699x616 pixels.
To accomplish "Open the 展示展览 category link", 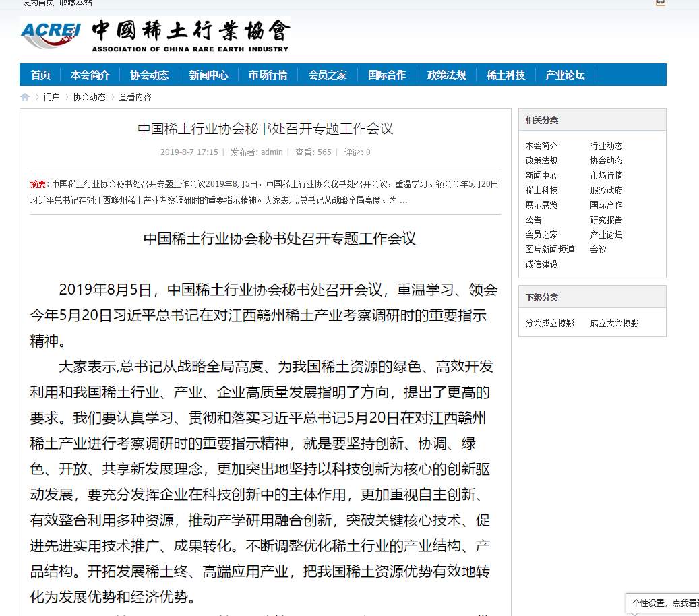I will coord(542,205).
